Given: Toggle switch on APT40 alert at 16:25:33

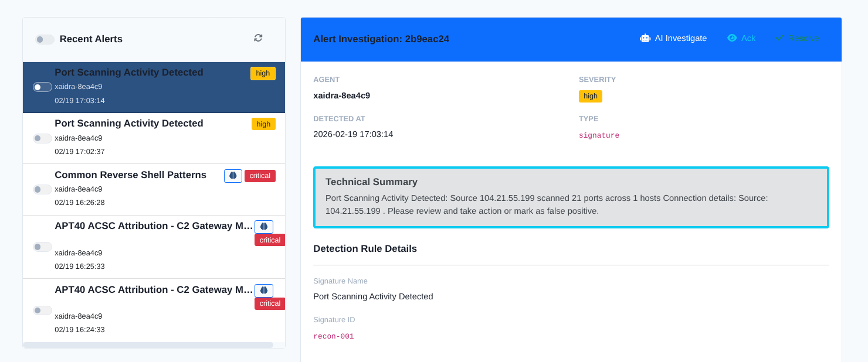Looking at the screenshot, I should point(42,247).
